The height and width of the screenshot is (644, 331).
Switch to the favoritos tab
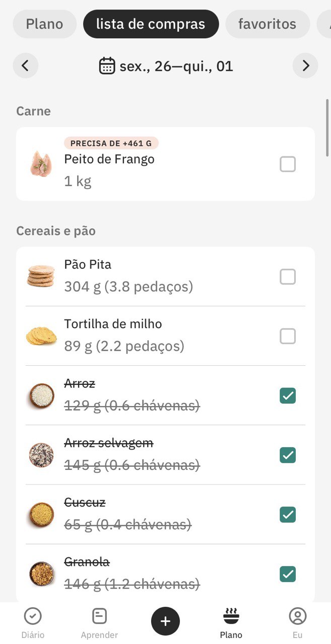[x=267, y=24]
